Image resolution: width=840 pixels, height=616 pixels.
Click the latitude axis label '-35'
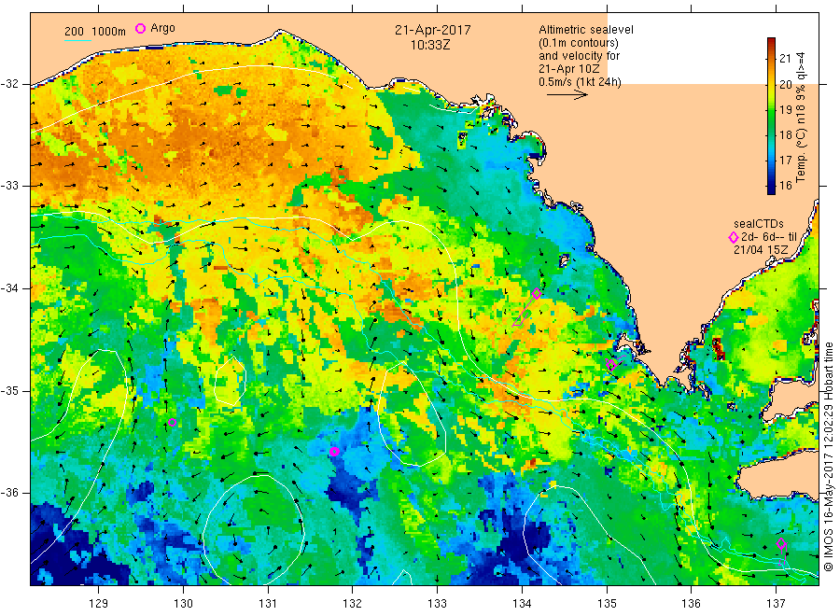pyautogui.click(x=9, y=390)
